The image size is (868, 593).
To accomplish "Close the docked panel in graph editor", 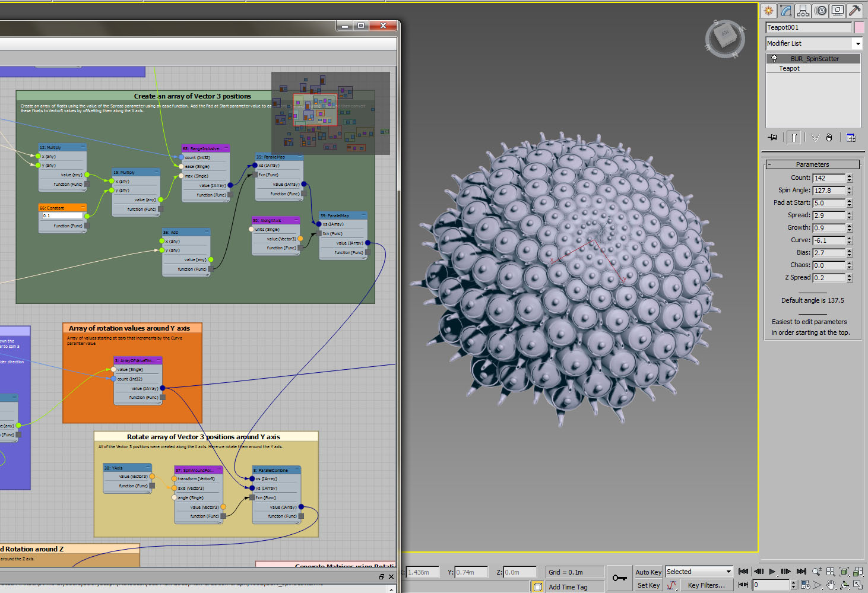I will pyautogui.click(x=391, y=576).
